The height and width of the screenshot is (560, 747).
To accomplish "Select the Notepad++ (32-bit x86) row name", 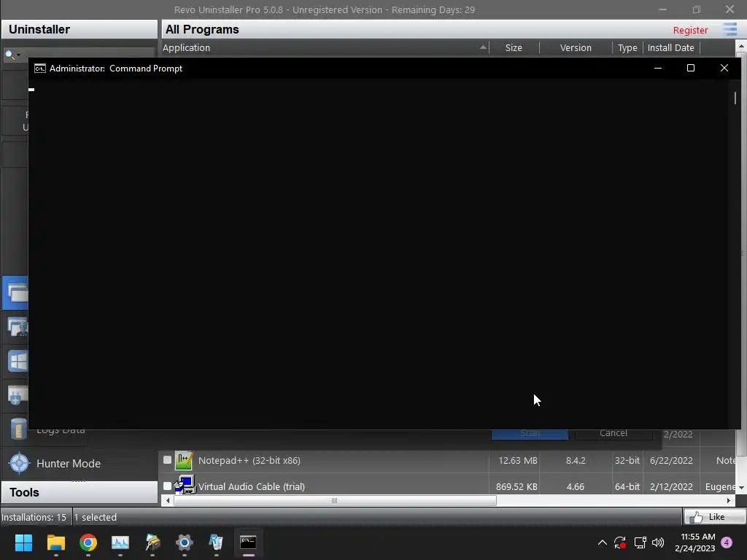I will [x=249, y=461].
